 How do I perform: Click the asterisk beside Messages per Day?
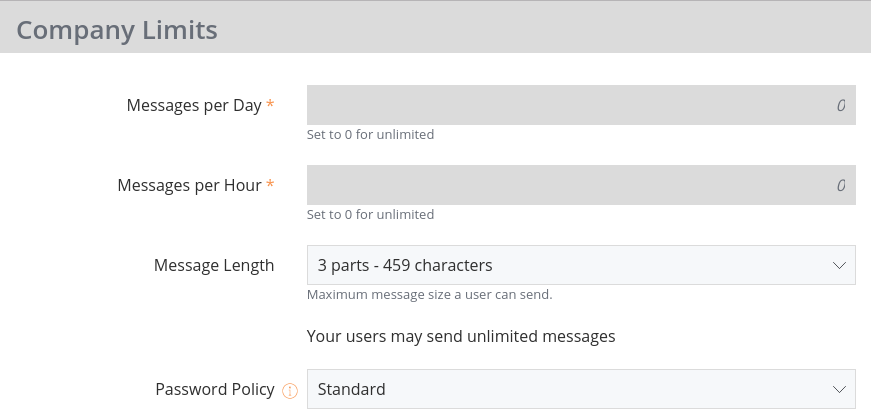270,105
